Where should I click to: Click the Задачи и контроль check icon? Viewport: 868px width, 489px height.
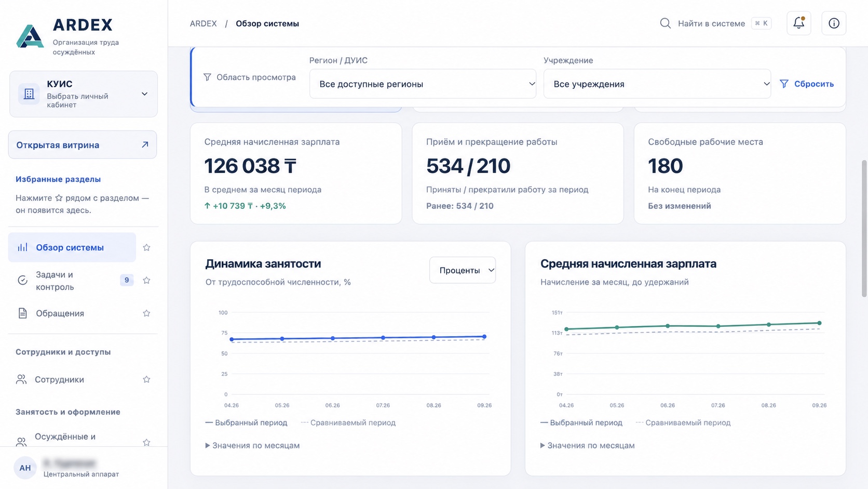(22, 280)
